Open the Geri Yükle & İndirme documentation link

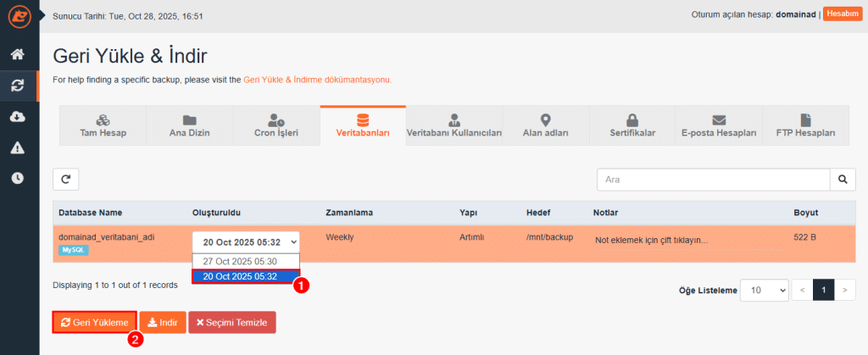pyautogui.click(x=316, y=80)
